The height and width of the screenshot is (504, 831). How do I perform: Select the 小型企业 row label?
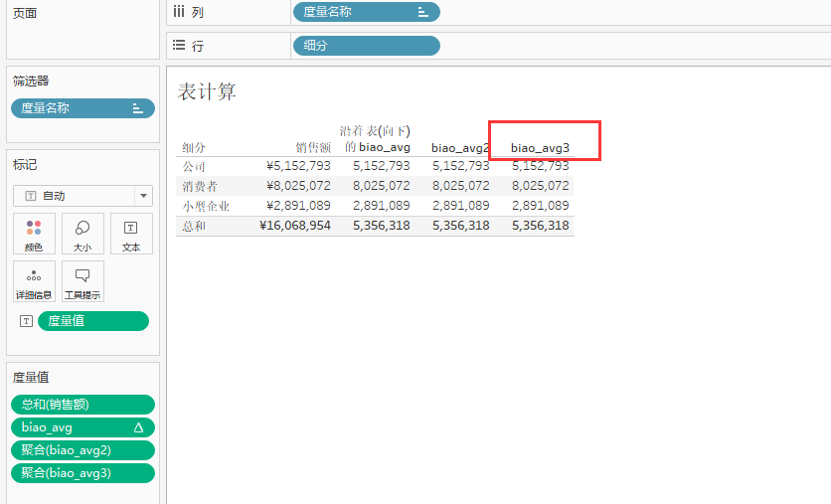(x=206, y=206)
